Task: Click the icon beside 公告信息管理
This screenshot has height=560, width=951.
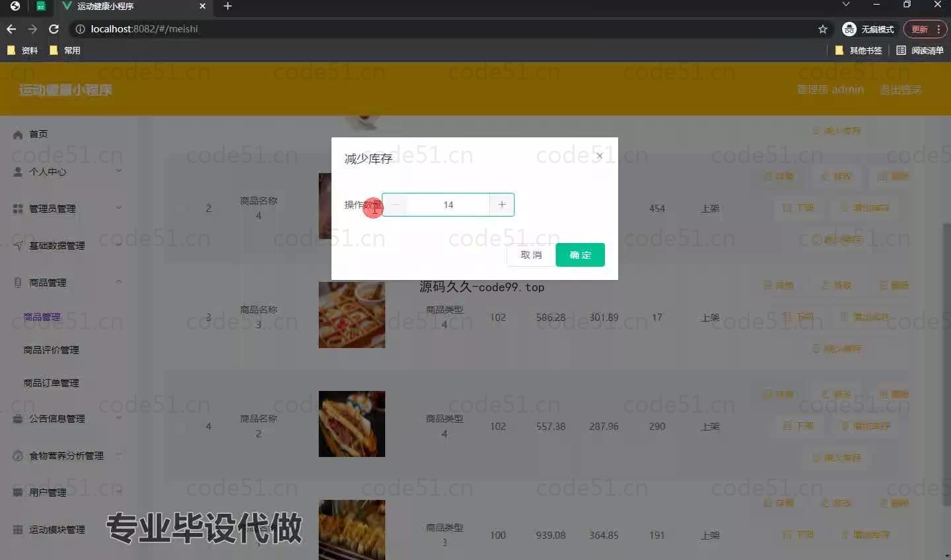Action: pyautogui.click(x=18, y=419)
